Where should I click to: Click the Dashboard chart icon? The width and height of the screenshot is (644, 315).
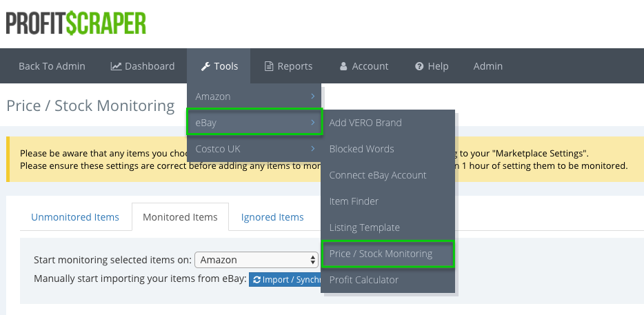116,66
